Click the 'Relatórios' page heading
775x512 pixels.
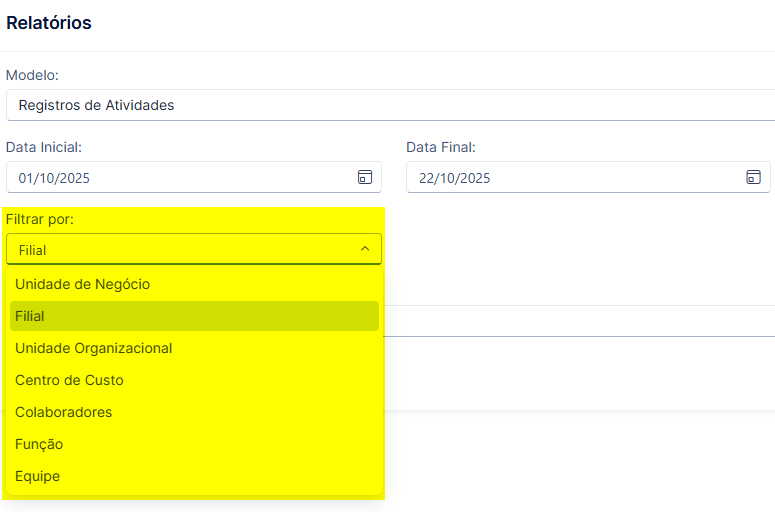tap(49, 23)
